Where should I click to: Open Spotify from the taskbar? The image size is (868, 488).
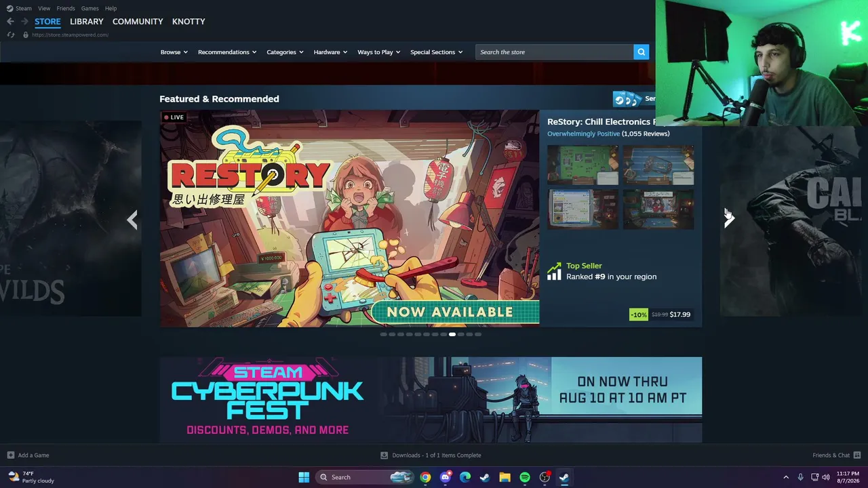(525, 477)
